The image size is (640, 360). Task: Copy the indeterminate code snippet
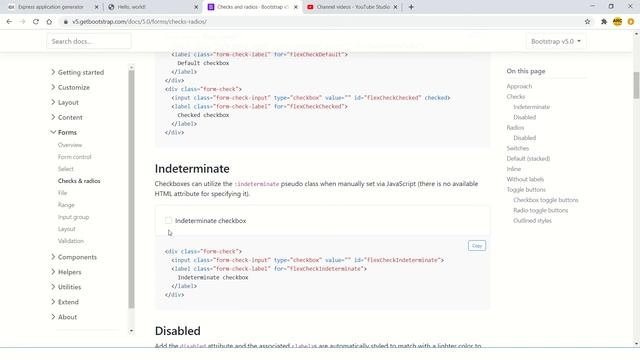point(477,246)
